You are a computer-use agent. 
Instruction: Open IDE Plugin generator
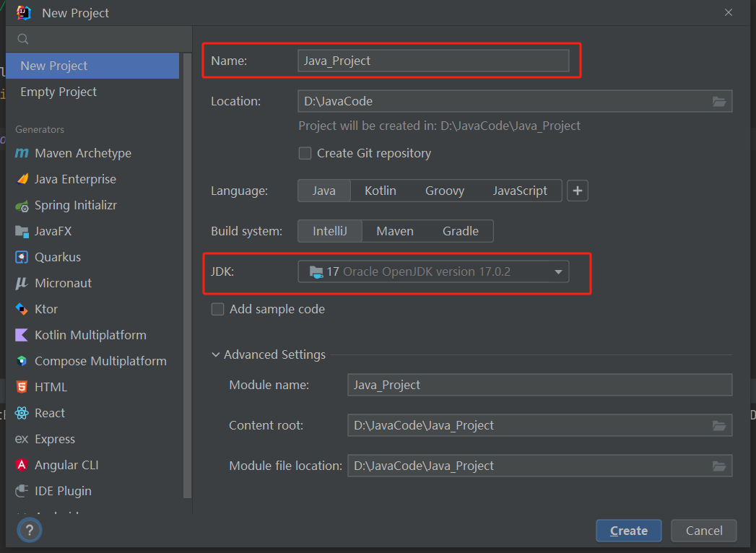[92, 492]
